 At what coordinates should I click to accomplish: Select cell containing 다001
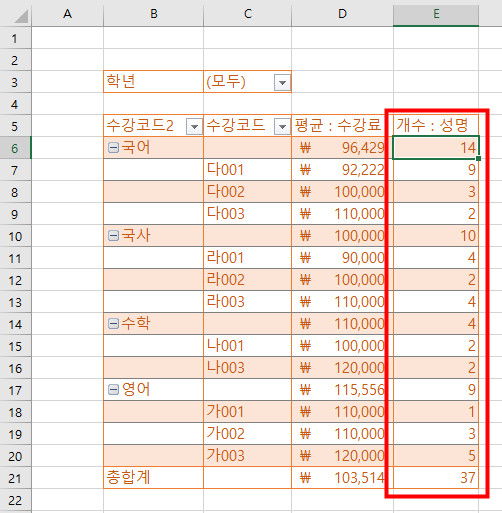click(x=247, y=170)
